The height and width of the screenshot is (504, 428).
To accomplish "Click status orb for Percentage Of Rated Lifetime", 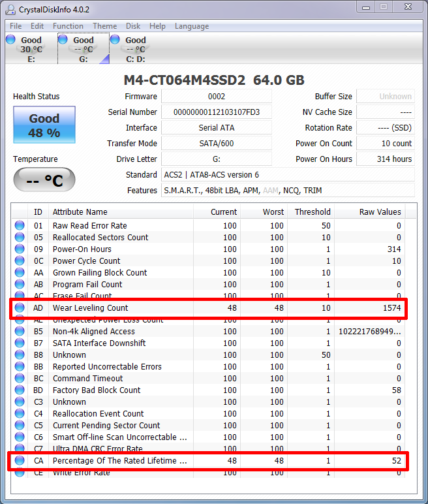I will [x=20, y=461].
